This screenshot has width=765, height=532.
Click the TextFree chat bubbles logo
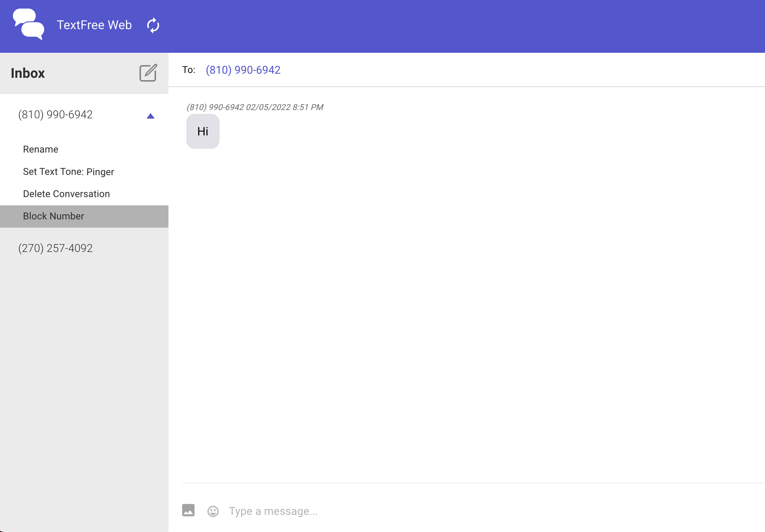click(28, 24)
